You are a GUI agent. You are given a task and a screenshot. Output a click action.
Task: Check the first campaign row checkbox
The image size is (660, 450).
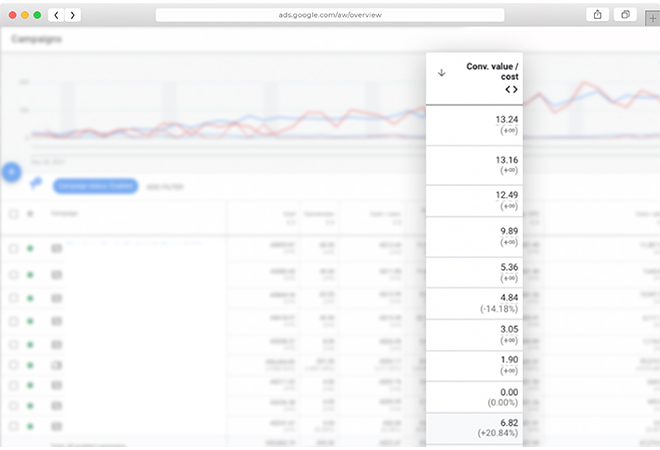click(13, 247)
